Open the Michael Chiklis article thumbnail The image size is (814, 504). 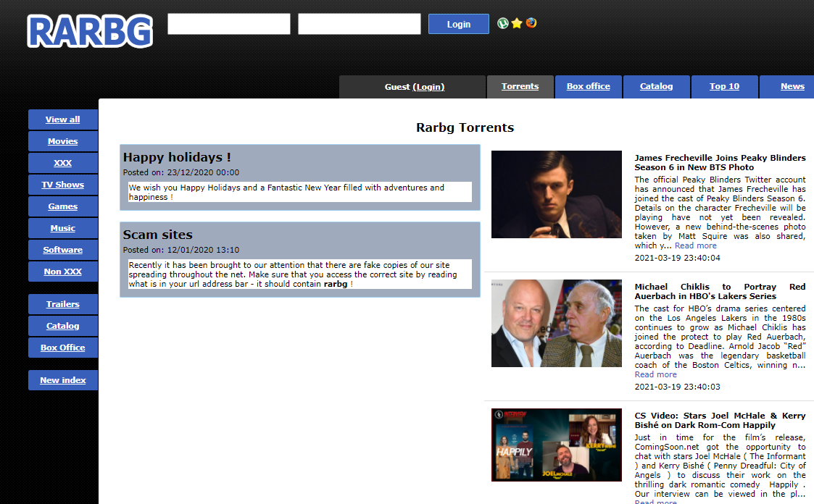[557, 324]
